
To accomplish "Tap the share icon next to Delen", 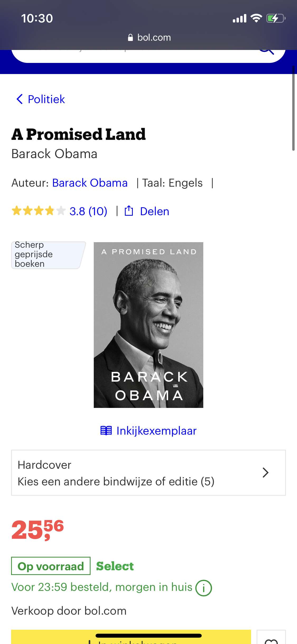I will click(x=129, y=211).
